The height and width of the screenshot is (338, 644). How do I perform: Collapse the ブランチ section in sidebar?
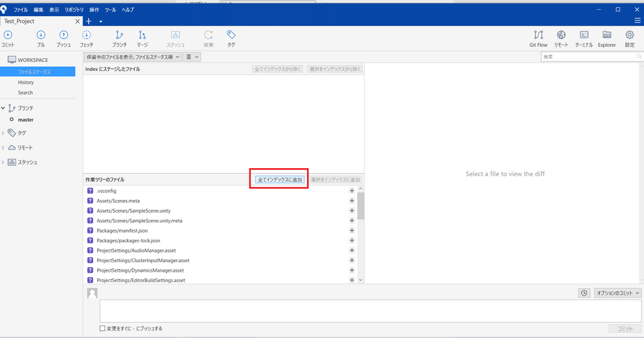coord(3,108)
